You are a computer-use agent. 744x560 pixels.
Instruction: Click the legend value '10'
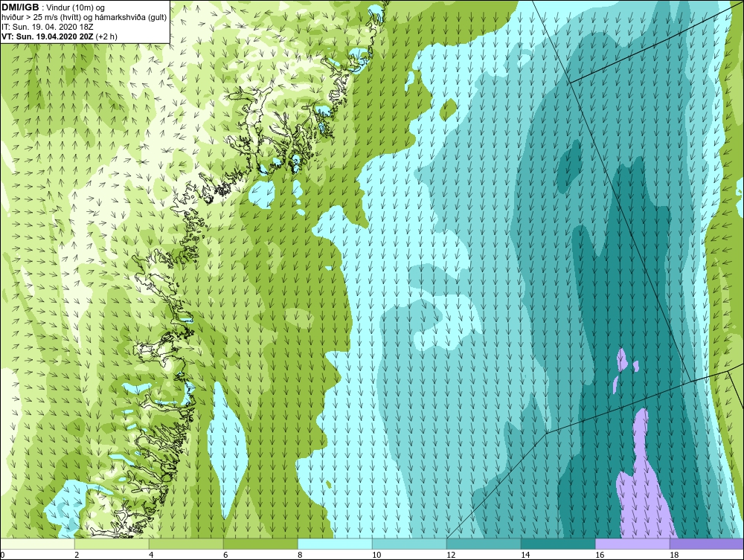[376, 555]
